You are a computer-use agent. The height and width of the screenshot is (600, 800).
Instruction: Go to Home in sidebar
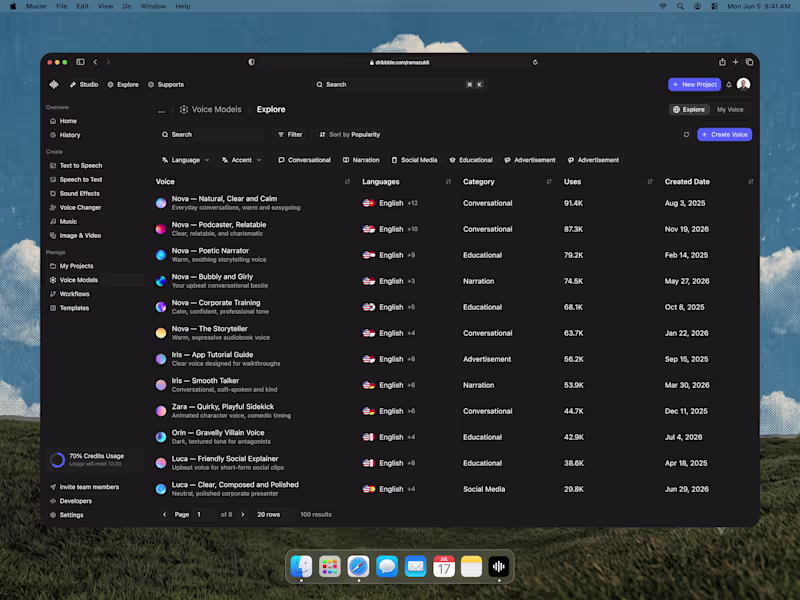click(63, 121)
